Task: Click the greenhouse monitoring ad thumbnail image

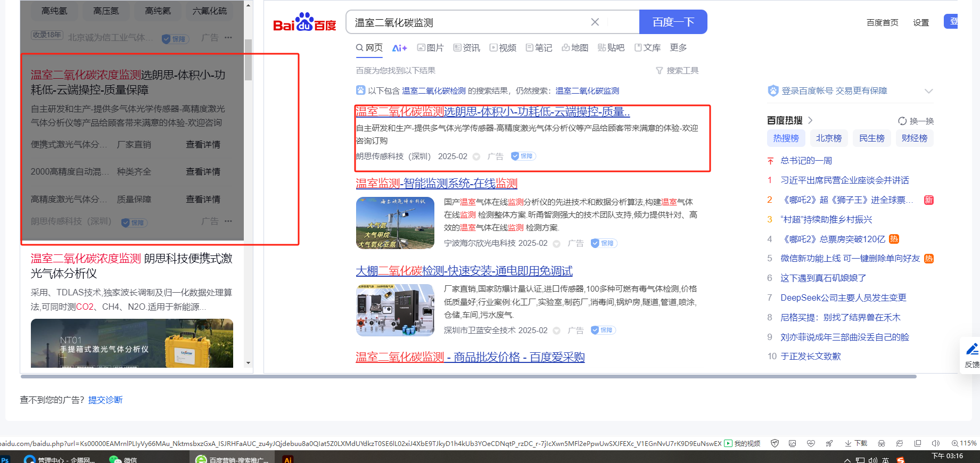Action: (x=395, y=223)
